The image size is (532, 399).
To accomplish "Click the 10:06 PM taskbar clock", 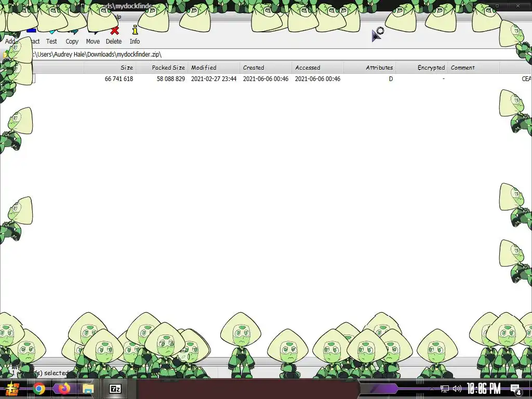I will click(484, 389).
